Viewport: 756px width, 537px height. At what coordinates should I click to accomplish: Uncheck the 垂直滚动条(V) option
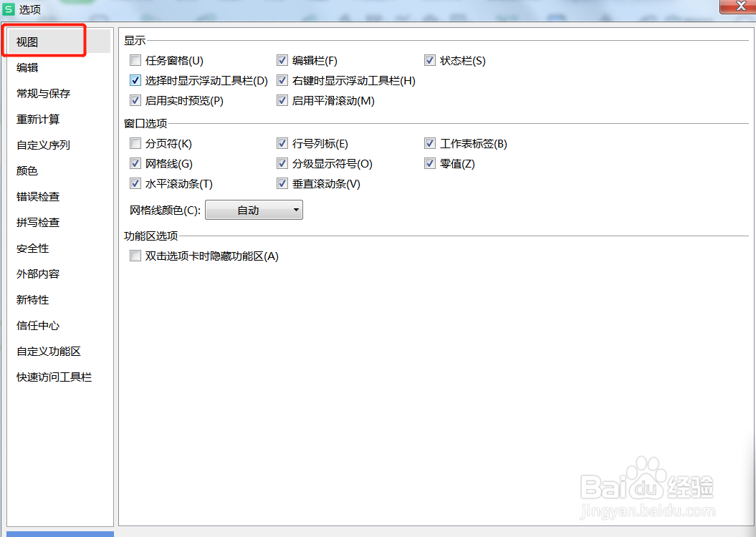282,183
